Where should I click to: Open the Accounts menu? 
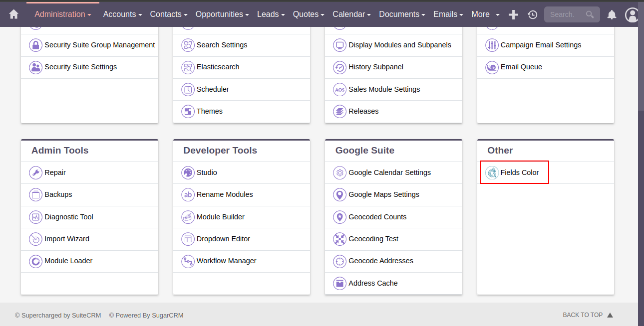click(123, 14)
